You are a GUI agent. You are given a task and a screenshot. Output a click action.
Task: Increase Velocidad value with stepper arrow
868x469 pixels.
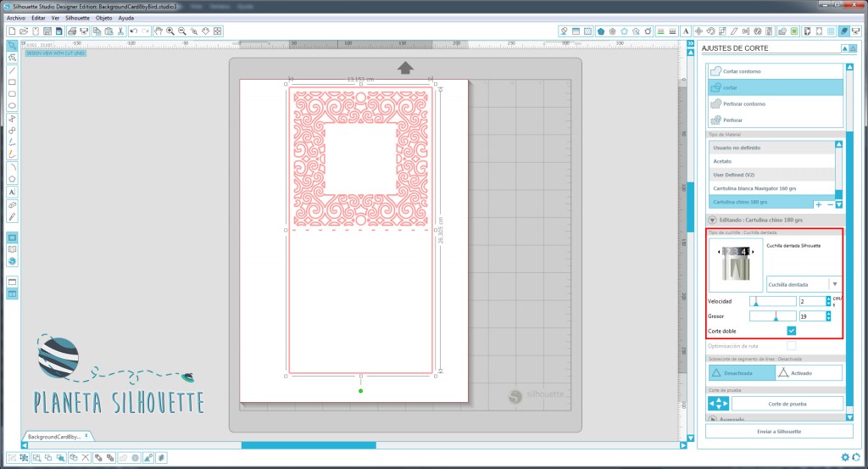[x=828, y=299]
